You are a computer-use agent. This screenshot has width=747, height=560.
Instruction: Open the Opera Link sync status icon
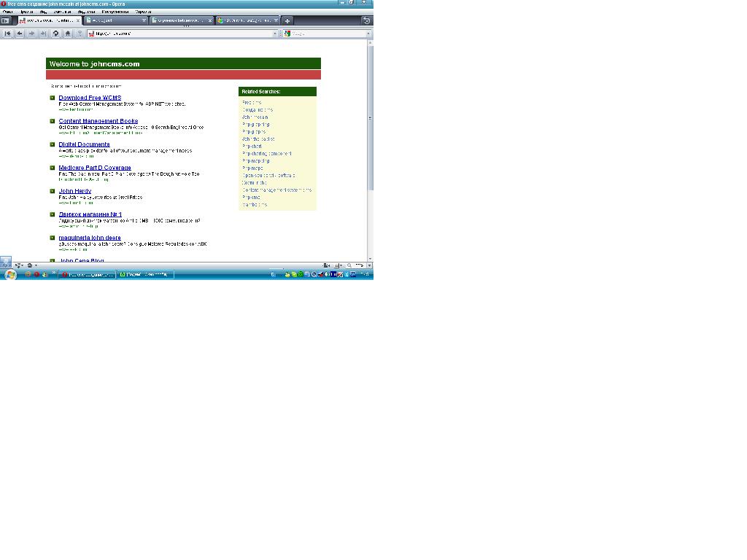(x=18, y=265)
